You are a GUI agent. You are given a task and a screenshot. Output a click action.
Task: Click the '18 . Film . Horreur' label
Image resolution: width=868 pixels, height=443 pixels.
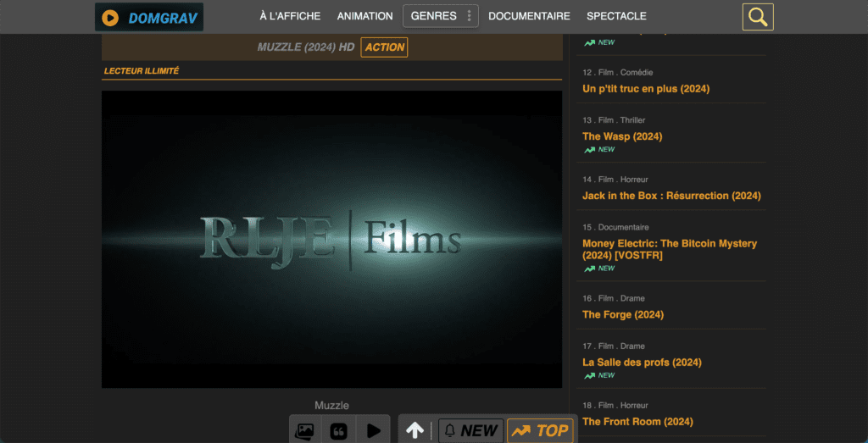pos(615,406)
